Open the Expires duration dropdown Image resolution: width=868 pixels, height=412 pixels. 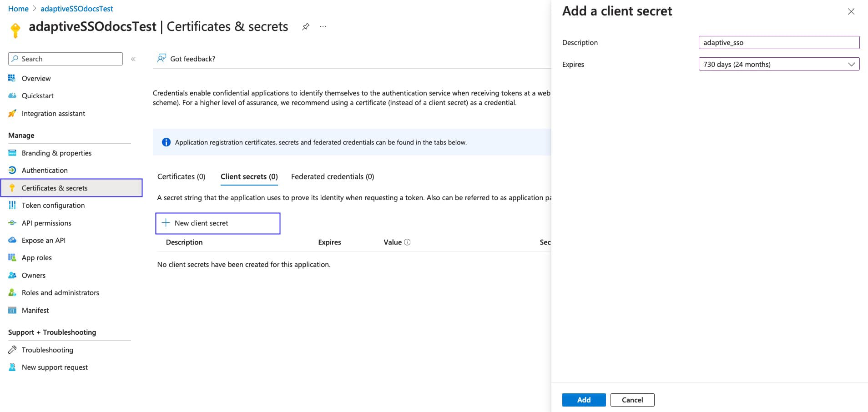[779, 64]
